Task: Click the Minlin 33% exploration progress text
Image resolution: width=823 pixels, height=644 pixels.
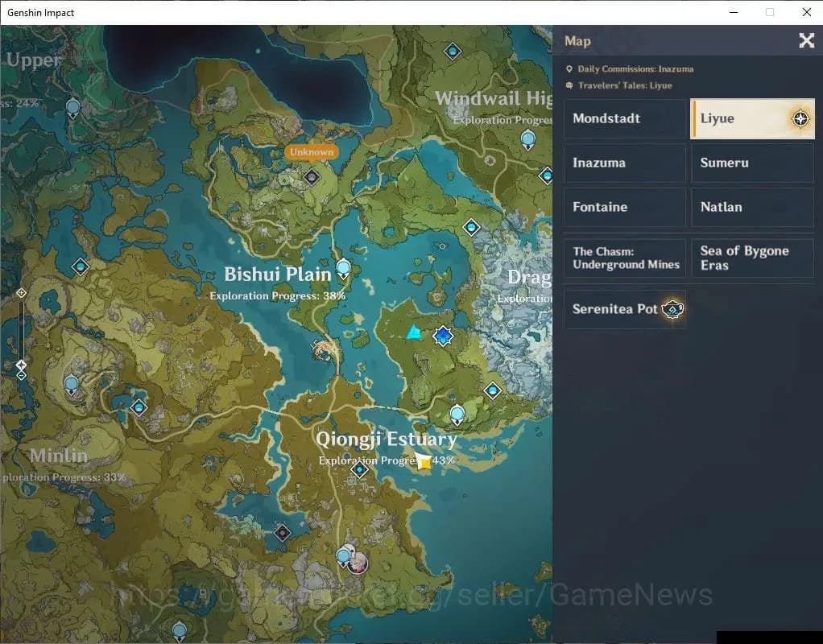Action: [x=63, y=477]
